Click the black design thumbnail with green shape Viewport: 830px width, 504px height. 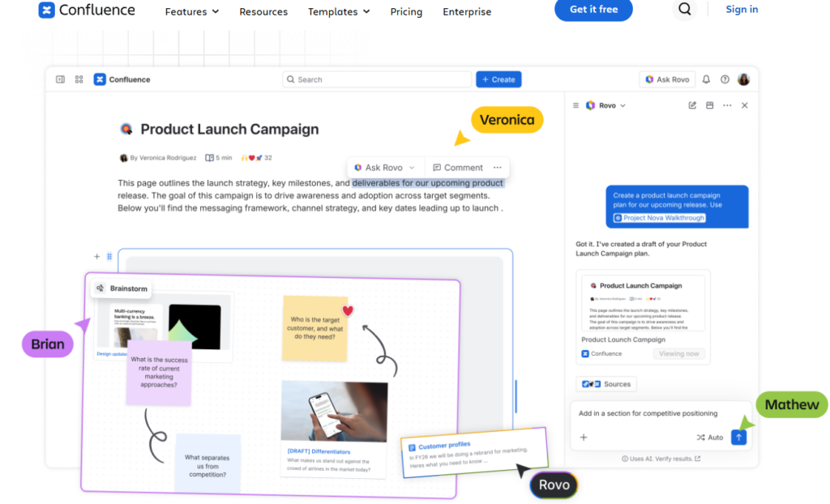tap(195, 327)
